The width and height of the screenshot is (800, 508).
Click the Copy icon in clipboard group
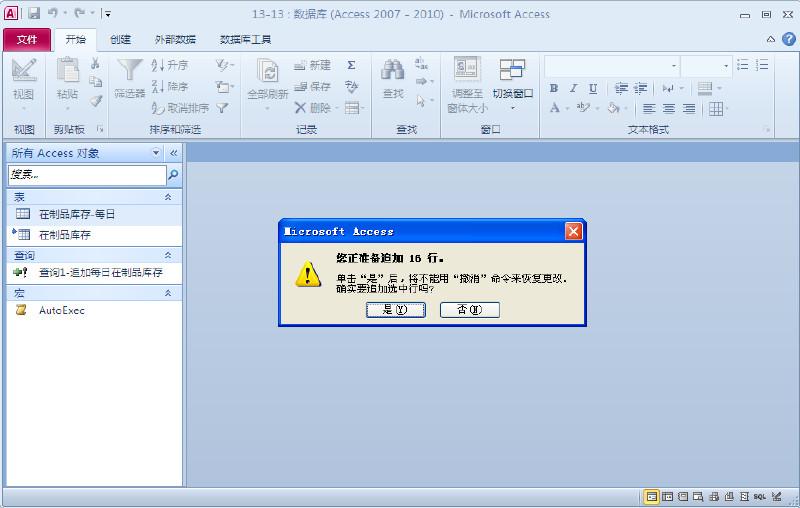pos(95,82)
